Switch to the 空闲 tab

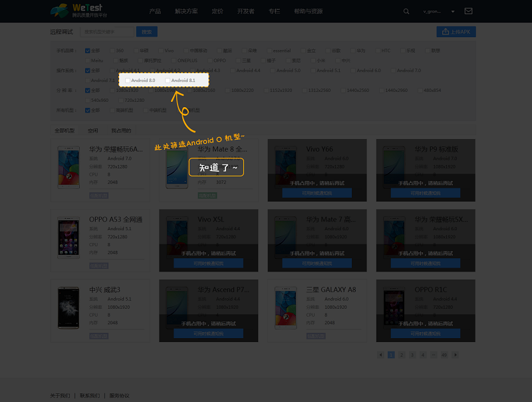(92, 130)
